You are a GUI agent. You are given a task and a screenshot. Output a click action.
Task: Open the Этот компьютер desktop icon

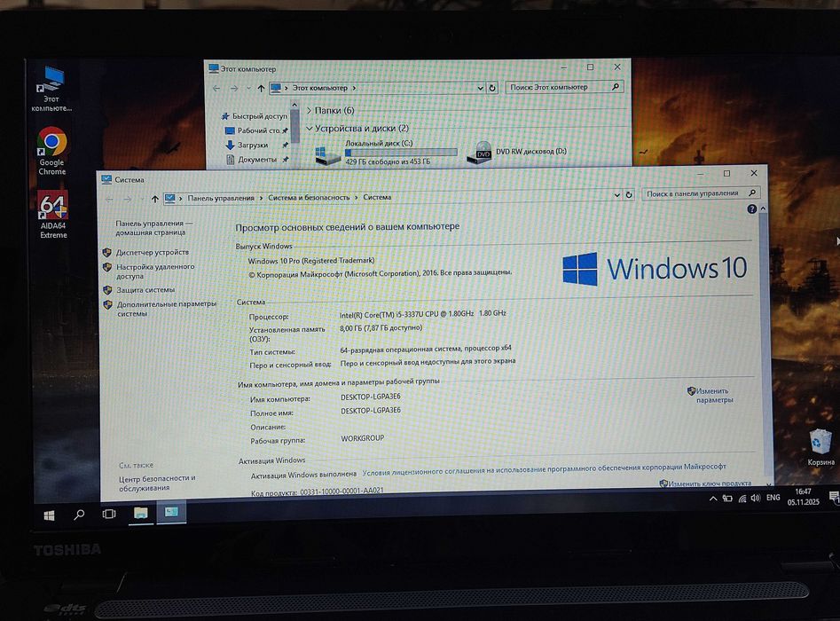pos(52,89)
